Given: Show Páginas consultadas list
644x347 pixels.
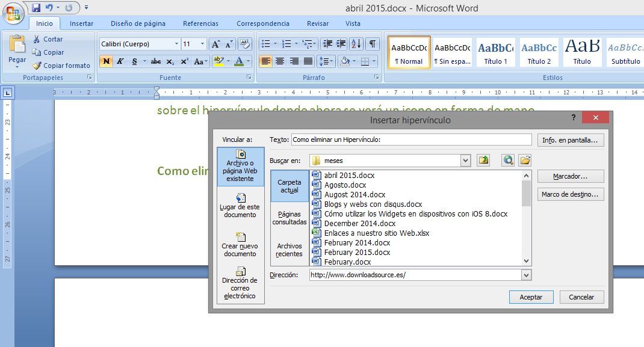Looking at the screenshot, I should coord(289,218).
